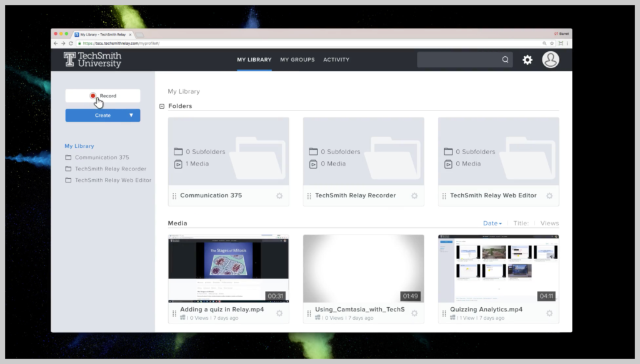
Task: Select My Library in sidebar
Action: 79,146
